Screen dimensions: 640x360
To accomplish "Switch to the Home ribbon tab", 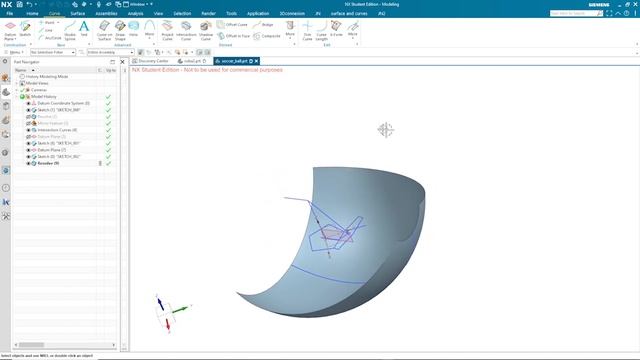I will click(x=32, y=13).
